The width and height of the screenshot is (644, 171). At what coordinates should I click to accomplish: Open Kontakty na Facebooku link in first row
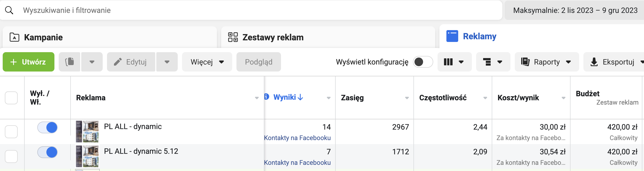[x=297, y=138]
